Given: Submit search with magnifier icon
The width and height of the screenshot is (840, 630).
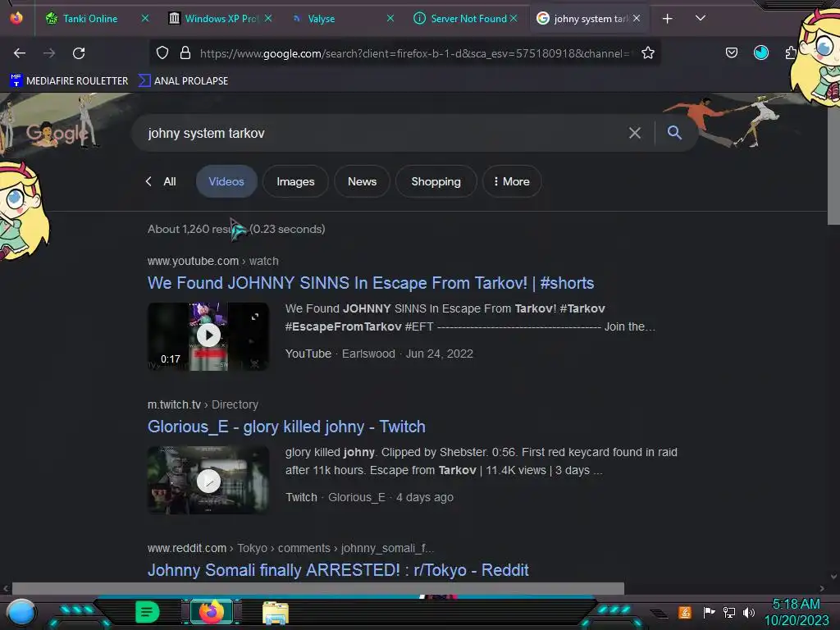Looking at the screenshot, I should 674,132.
